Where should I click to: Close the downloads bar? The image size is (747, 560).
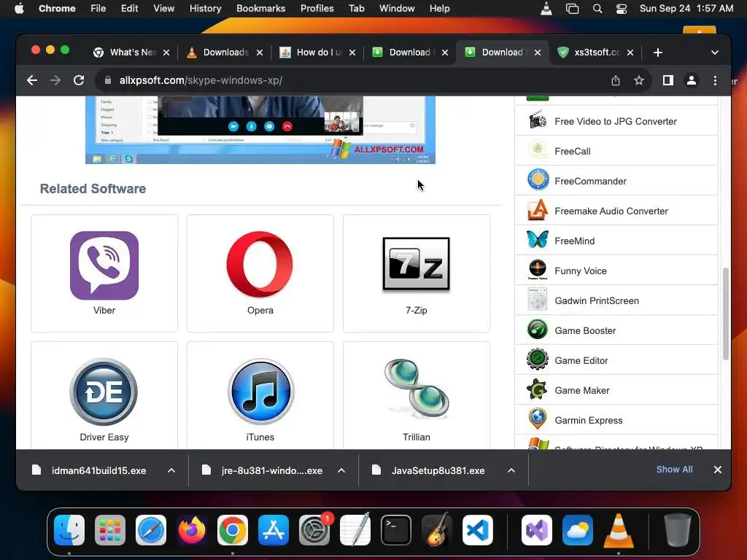tap(718, 470)
